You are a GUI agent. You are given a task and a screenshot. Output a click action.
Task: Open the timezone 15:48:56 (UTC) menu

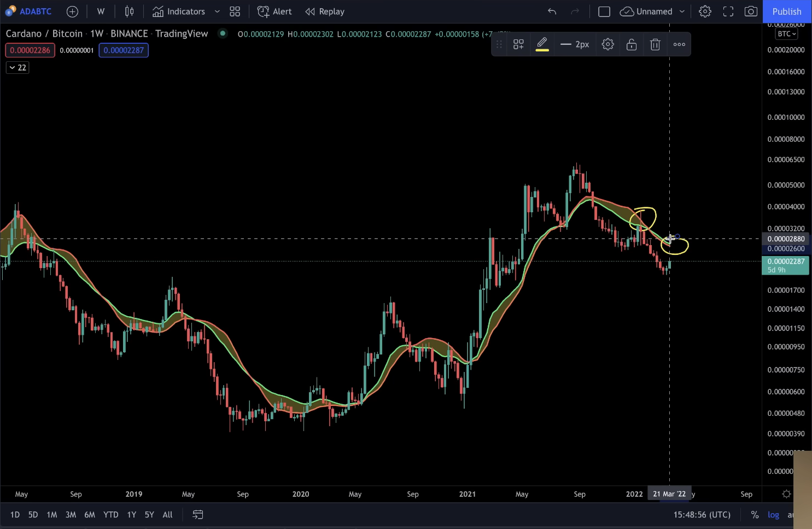tap(702, 515)
